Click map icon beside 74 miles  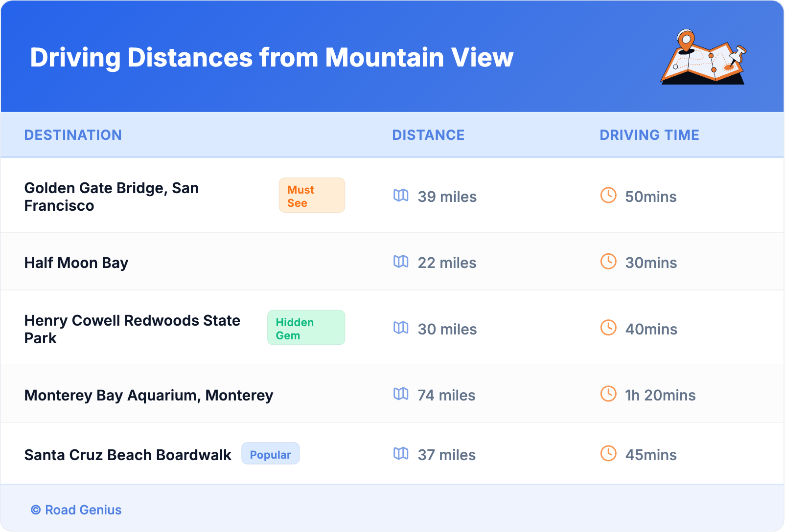pyautogui.click(x=401, y=394)
